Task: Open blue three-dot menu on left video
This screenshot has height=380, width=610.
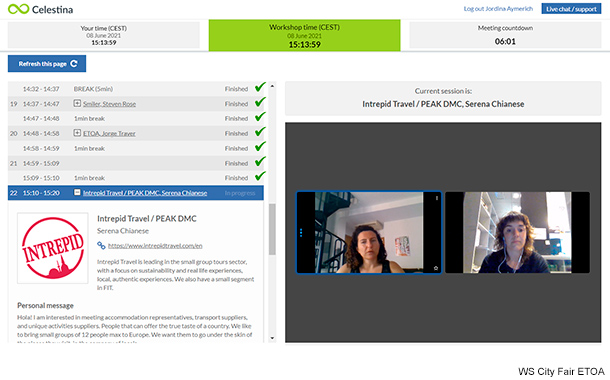Action: [x=301, y=233]
